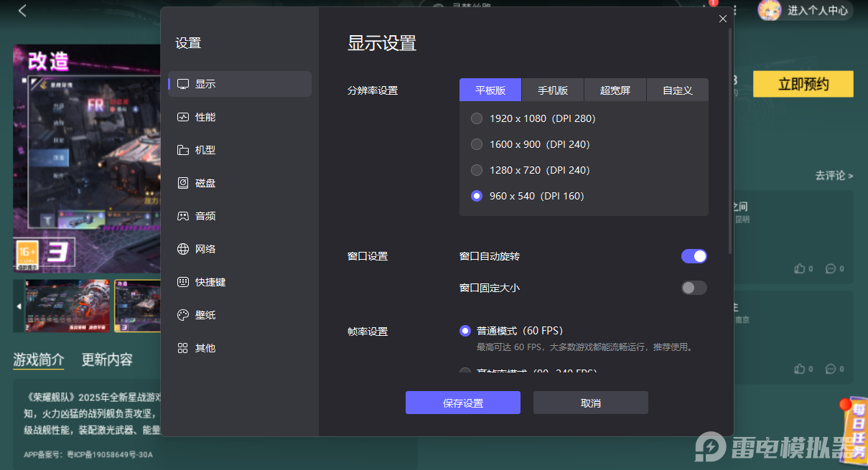Open the 音频 audio settings section
The image size is (868, 470).
(240, 216)
